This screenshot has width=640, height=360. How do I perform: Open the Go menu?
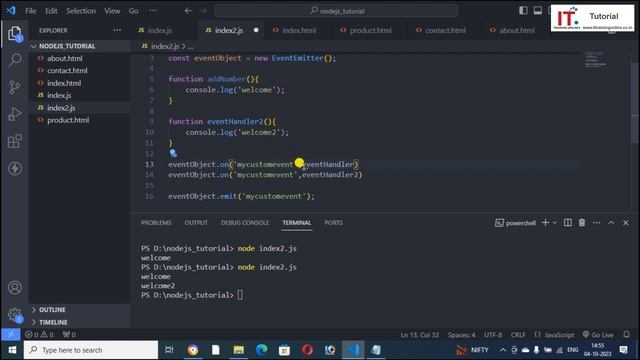(x=133, y=11)
